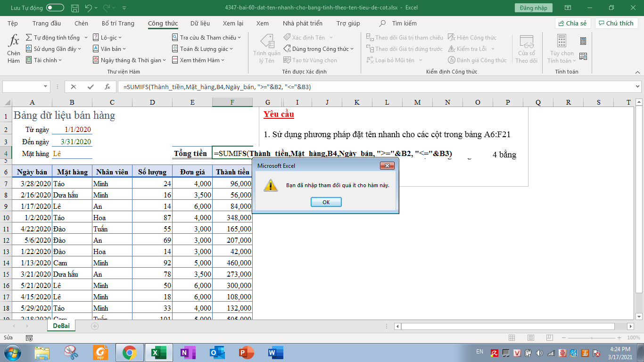The width and height of the screenshot is (644, 362).
Task: Expand the Tự động tính tổng dropdown
Action: point(85,38)
